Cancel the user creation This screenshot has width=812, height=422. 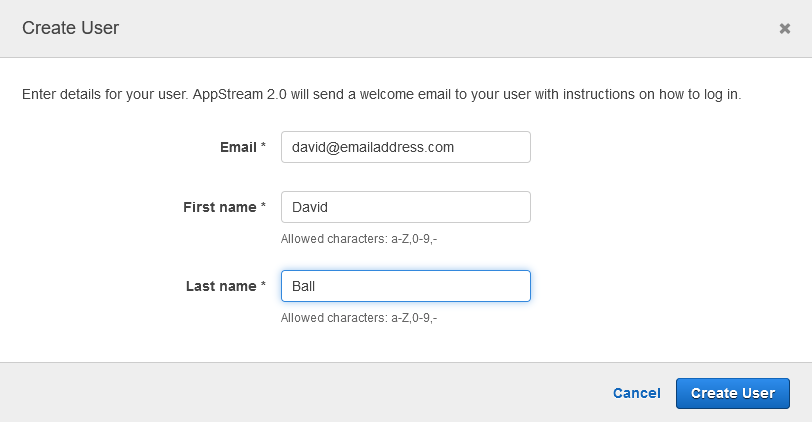click(636, 394)
